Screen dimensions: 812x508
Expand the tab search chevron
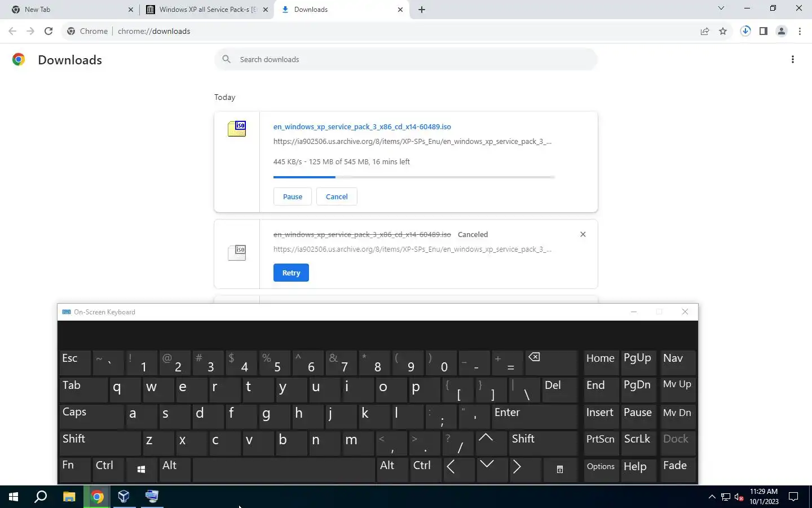[x=721, y=8]
